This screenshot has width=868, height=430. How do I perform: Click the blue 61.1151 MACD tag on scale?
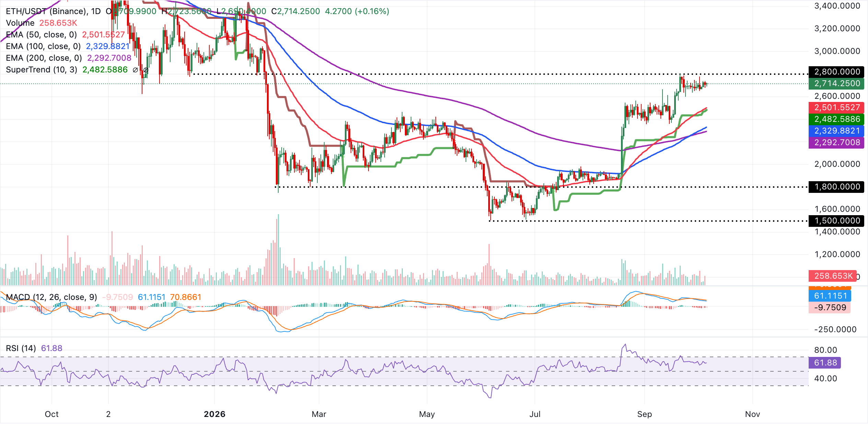point(830,296)
